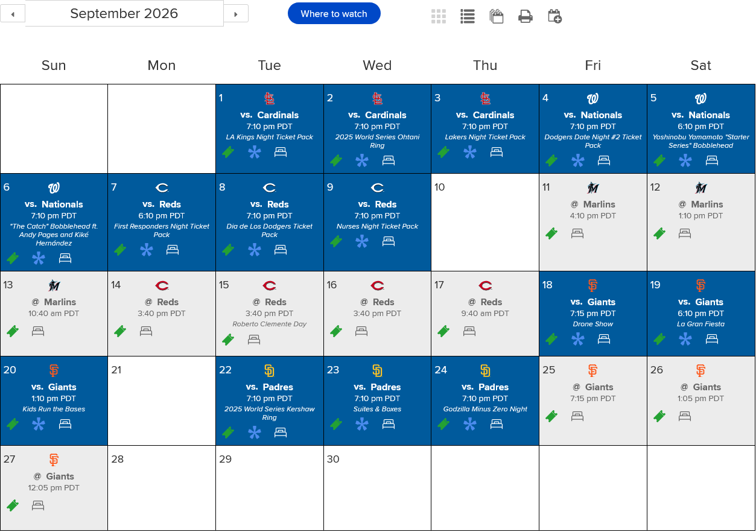This screenshot has height=532, width=756.
Task: Click Lakers Night Ticket Pack promotion
Action: click(x=485, y=137)
